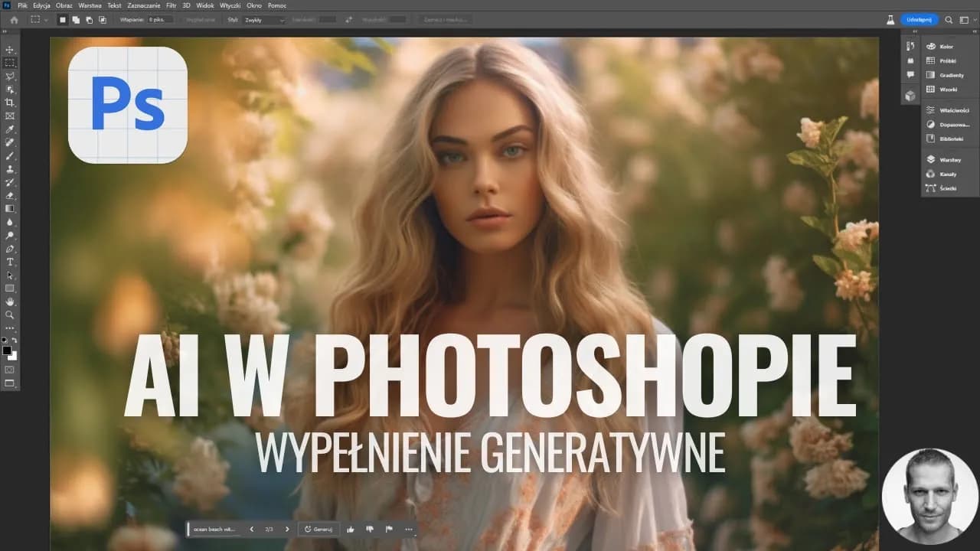Activate the Type tool
This screenshot has width=980, height=551.
[10, 262]
